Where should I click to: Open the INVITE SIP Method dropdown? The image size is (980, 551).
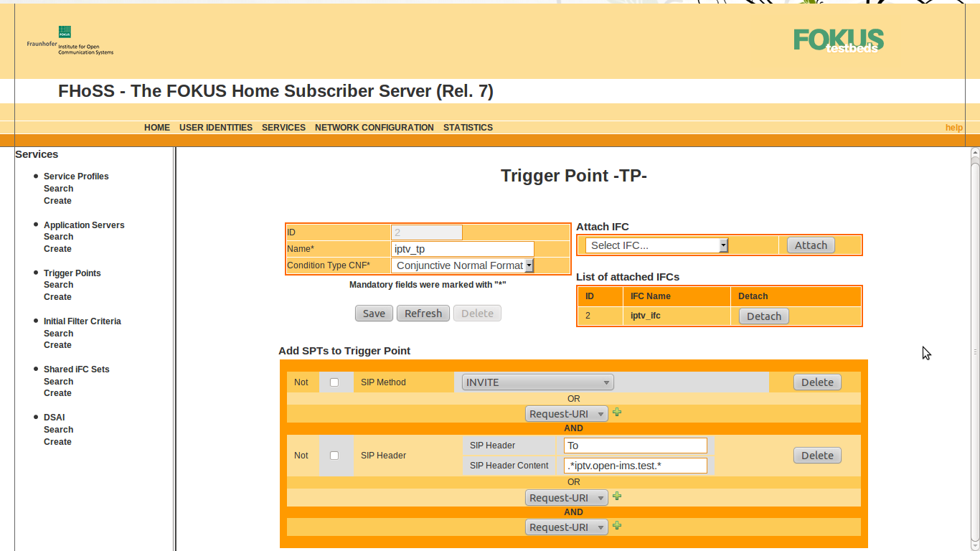[x=537, y=382]
